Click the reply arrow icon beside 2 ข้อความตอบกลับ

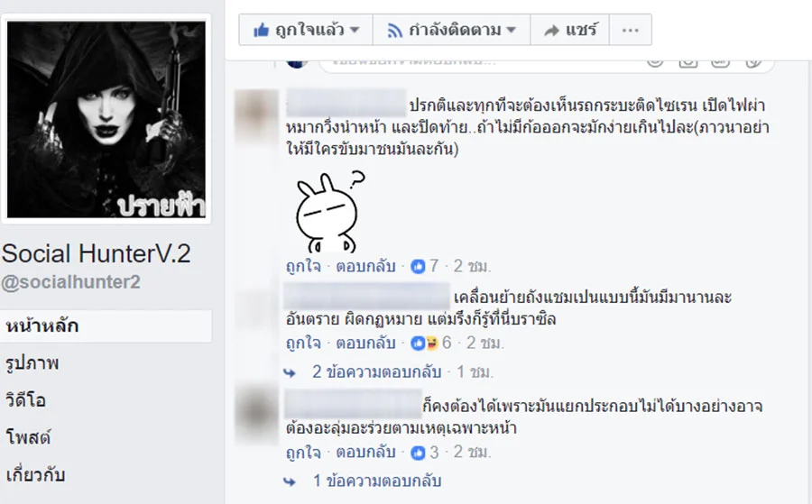pos(290,372)
